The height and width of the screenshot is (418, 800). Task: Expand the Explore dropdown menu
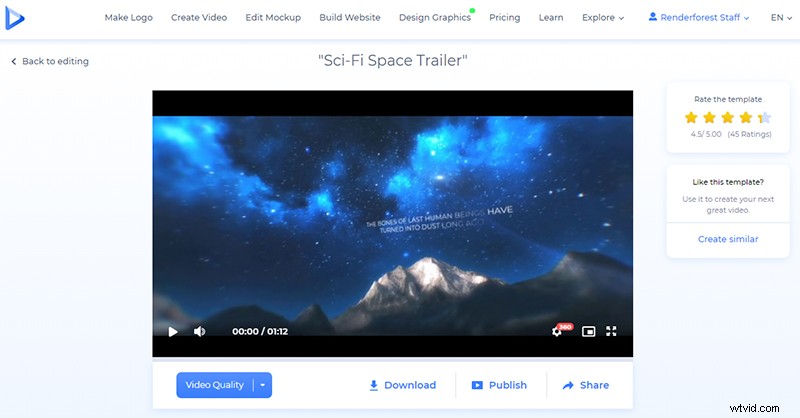tap(603, 17)
